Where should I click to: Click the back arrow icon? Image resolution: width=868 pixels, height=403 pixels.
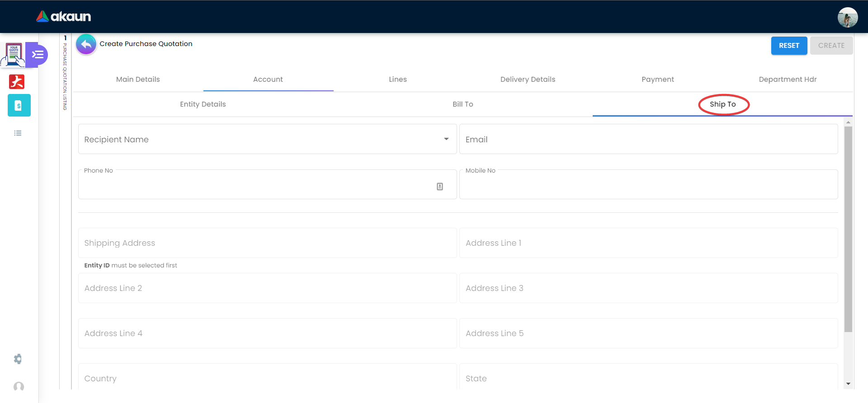[86, 44]
